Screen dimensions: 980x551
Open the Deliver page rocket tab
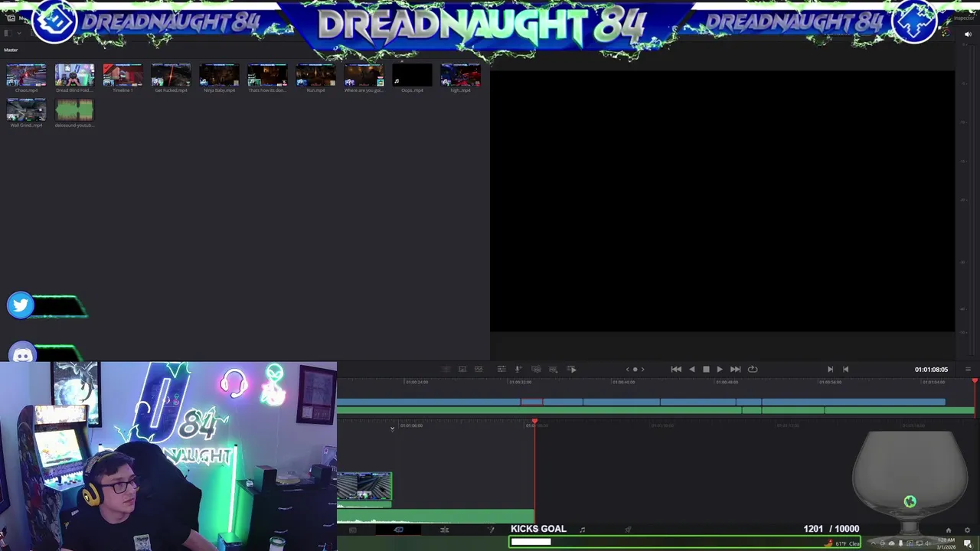pyautogui.click(x=628, y=530)
